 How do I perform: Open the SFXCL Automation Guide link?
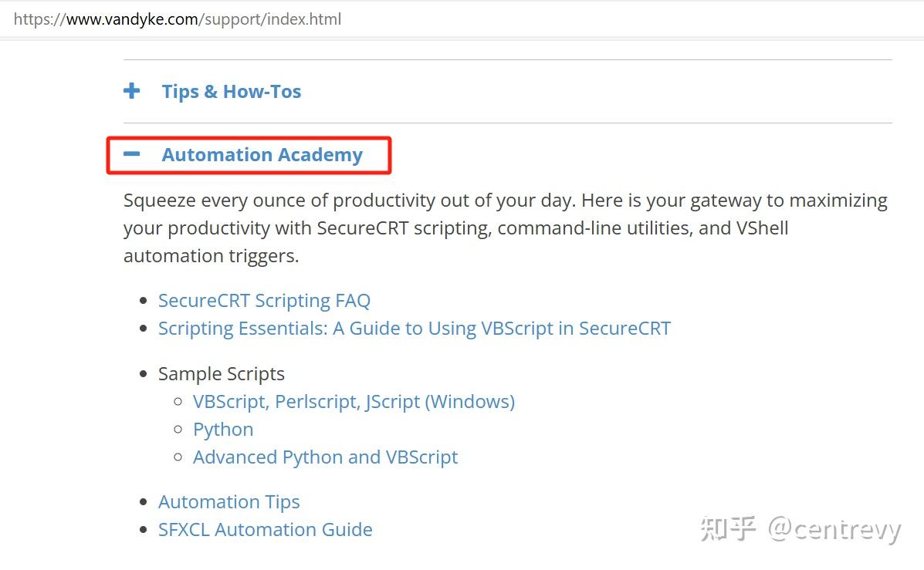[x=266, y=529]
